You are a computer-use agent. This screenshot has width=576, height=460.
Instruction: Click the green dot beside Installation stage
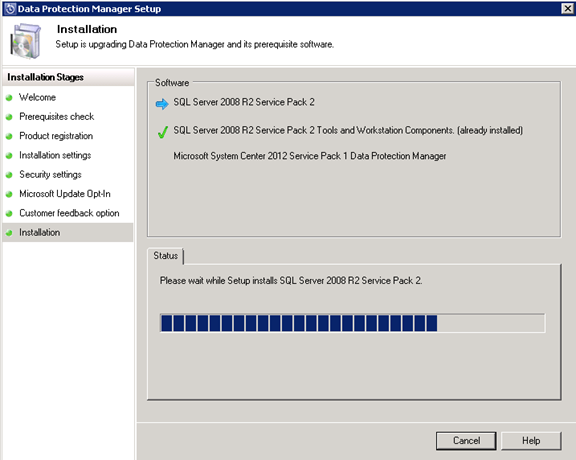(10, 233)
